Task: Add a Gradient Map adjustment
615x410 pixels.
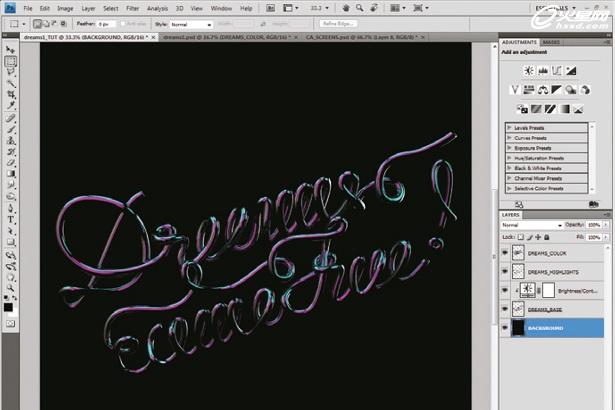Action: [x=564, y=109]
